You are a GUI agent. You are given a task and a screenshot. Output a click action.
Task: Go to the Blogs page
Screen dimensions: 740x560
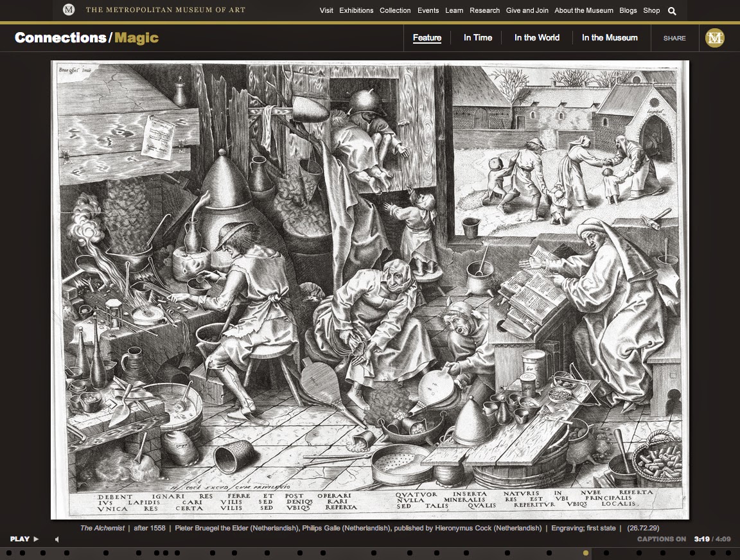pyautogui.click(x=628, y=10)
